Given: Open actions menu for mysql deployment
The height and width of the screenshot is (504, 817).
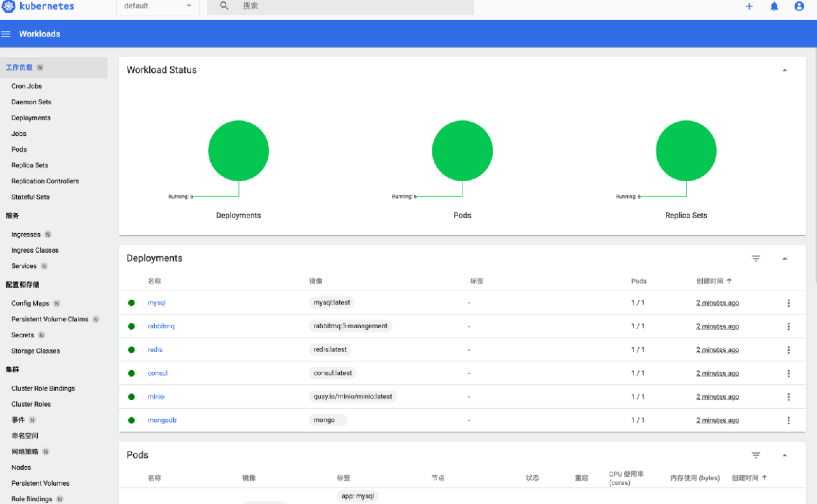Looking at the screenshot, I should (788, 303).
